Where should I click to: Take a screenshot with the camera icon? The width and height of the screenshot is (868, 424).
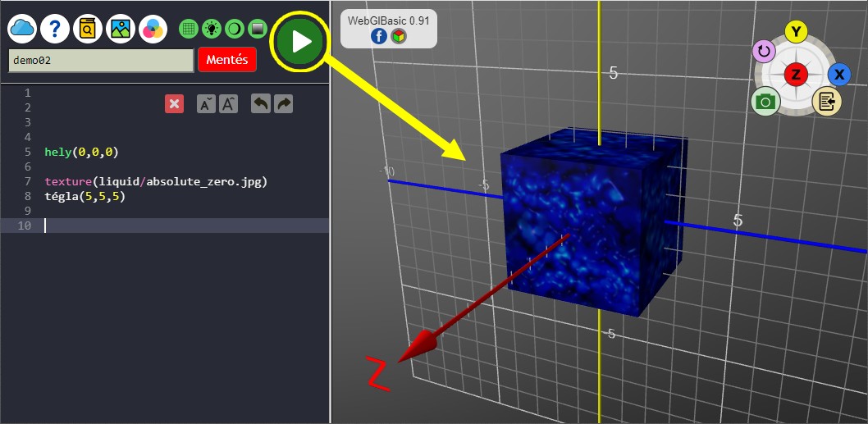tap(765, 102)
